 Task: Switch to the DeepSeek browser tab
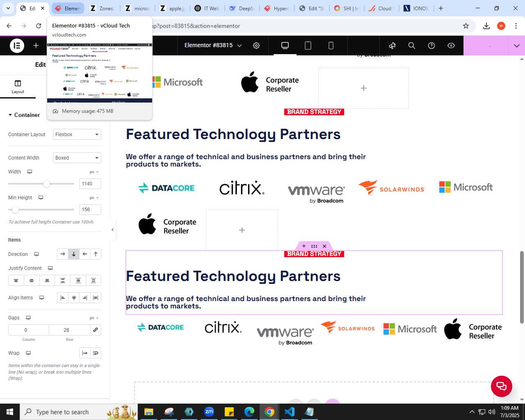[242, 8]
